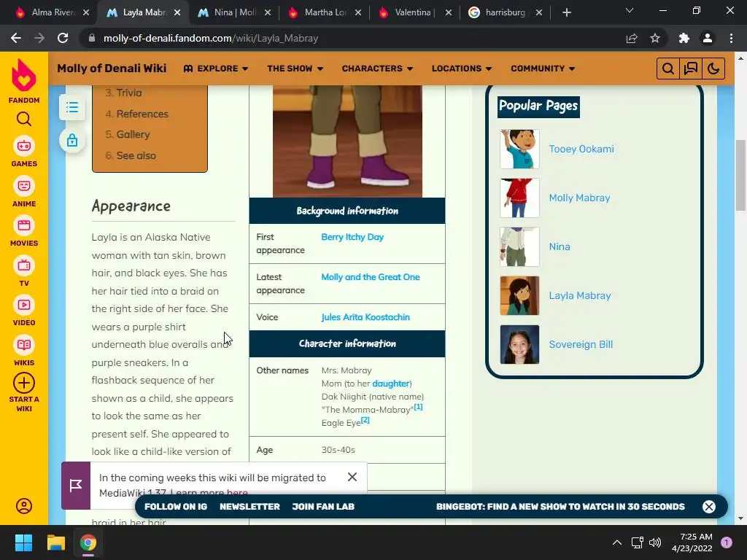Image resolution: width=747 pixels, height=560 pixels.
Task: Expand the Community menu
Action: [543, 69]
